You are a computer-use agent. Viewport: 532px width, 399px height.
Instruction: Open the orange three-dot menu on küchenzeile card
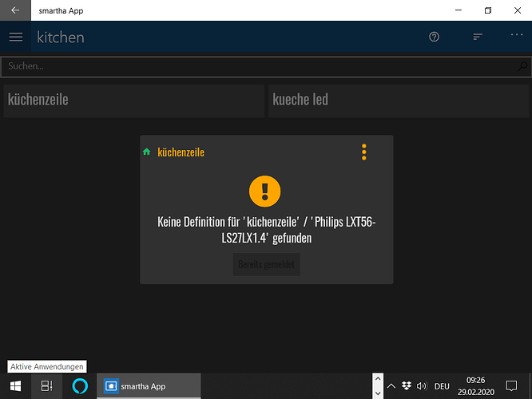click(363, 152)
